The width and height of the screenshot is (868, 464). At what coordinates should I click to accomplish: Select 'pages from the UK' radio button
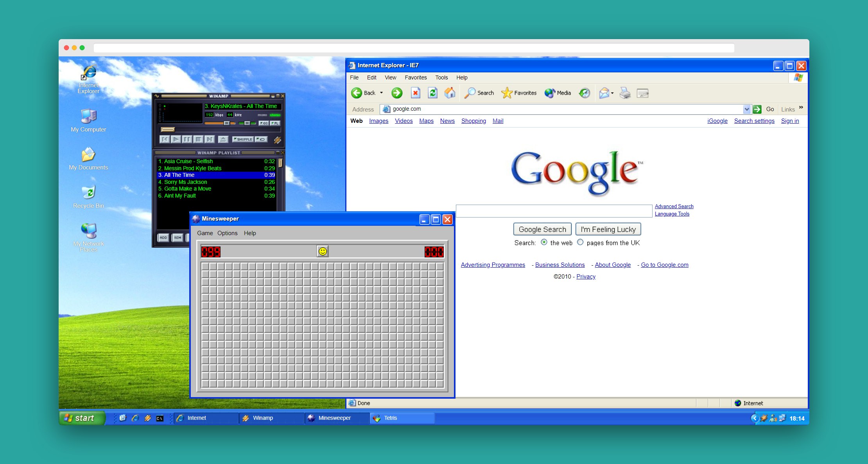point(580,242)
